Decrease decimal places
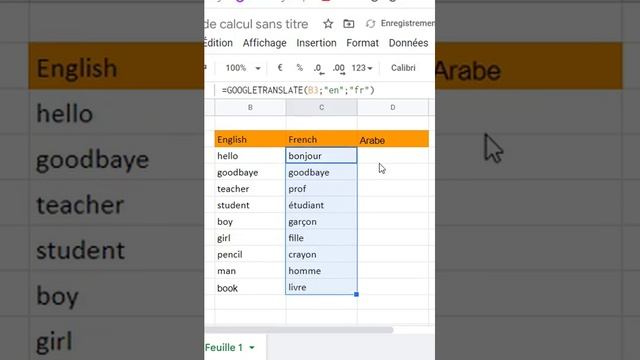Viewport: 640px width, 360px height. (x=319, y=69)
